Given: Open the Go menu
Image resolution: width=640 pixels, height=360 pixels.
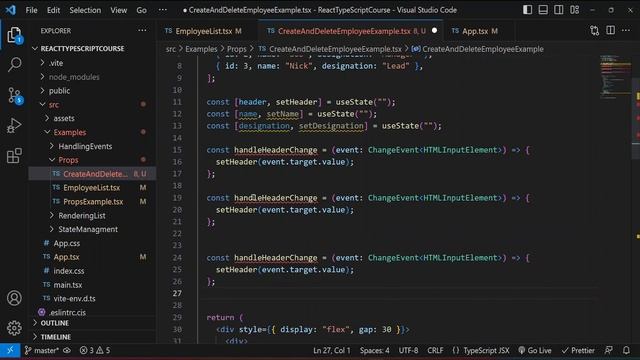Looking at the screenshot, I should (x=141, y=10).
